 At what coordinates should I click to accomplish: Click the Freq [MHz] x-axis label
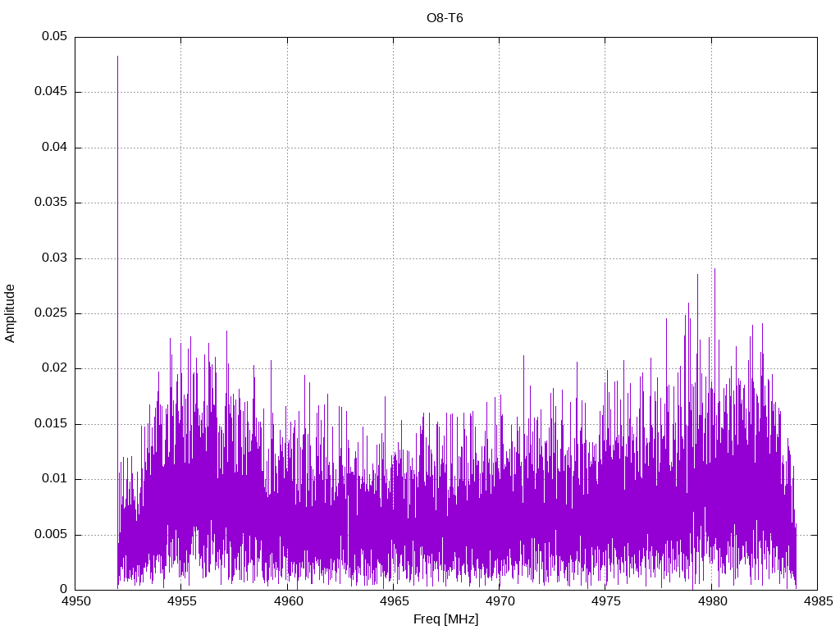click(x=445, y=619)
